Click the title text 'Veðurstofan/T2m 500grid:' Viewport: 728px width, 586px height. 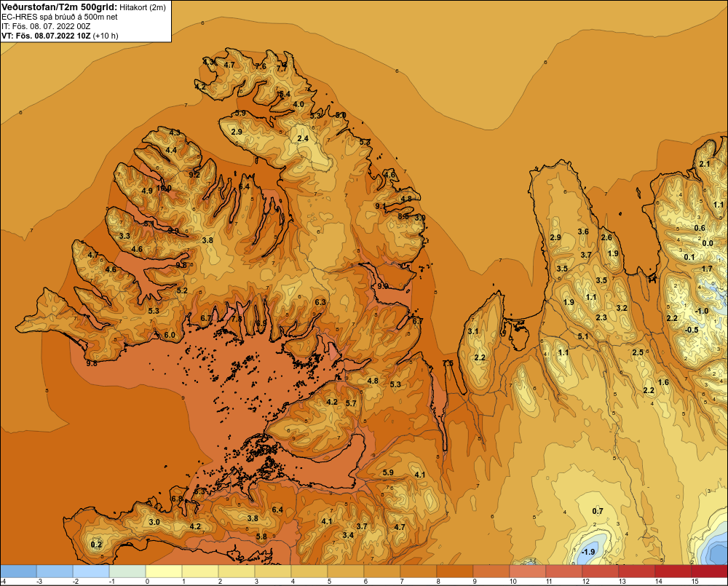click(x=58, y=7)
